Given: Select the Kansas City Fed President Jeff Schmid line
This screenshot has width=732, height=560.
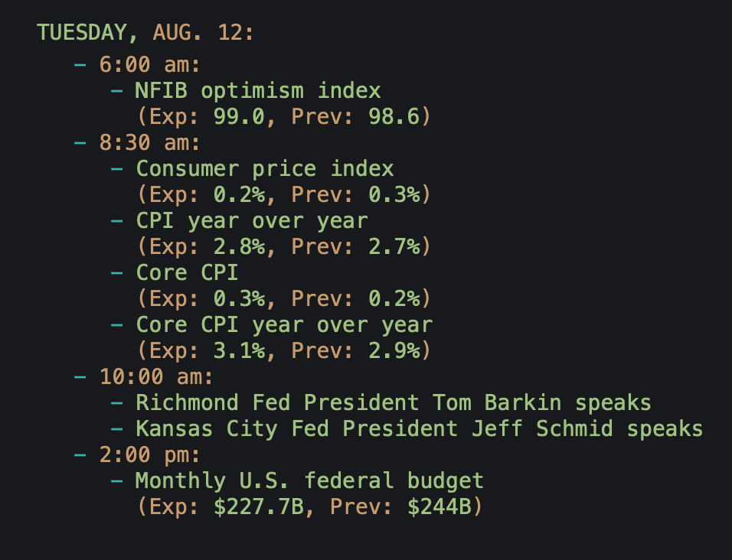Looking at the screenshot, I should (419, 429).
